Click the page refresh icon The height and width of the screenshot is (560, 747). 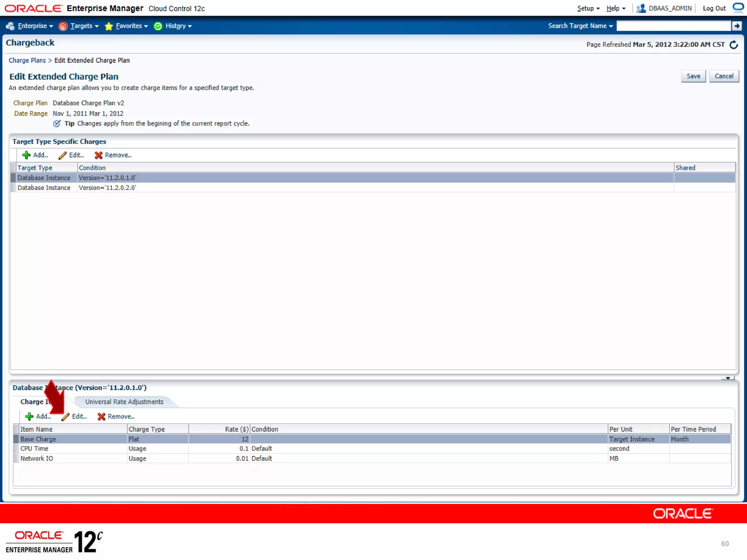pos(734,45)
